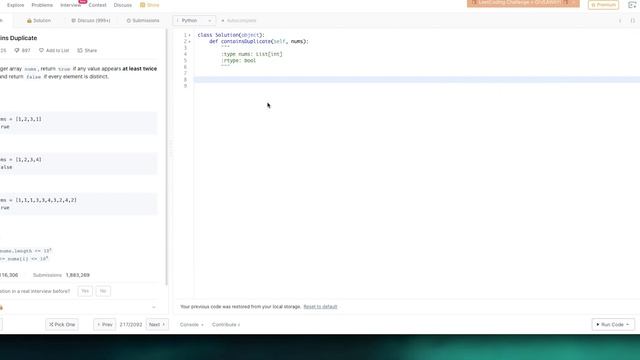Go to the Prev problem

click(104, 324)
